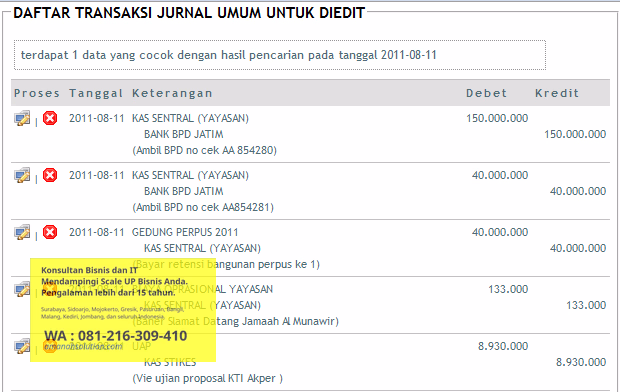
Task: Delete the GEDUNG PERPUS 2011 transaction
Action: point(50,232)
